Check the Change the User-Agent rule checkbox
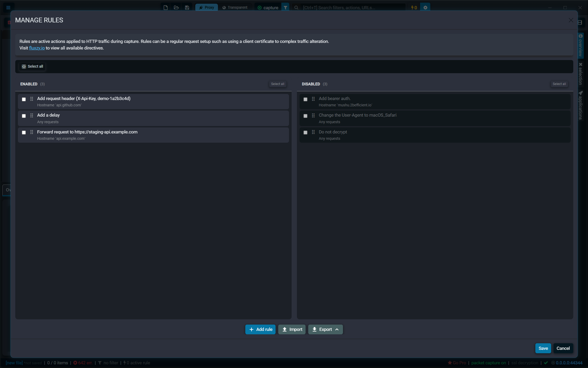Viewport: 588px width, 368px height. point(305,116)
